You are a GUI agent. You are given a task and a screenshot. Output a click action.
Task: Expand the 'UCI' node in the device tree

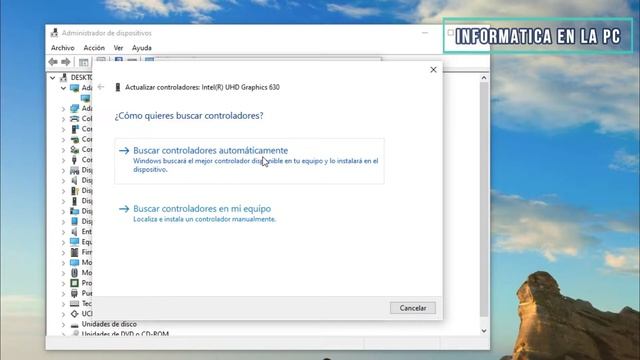[x=63, y=314]
